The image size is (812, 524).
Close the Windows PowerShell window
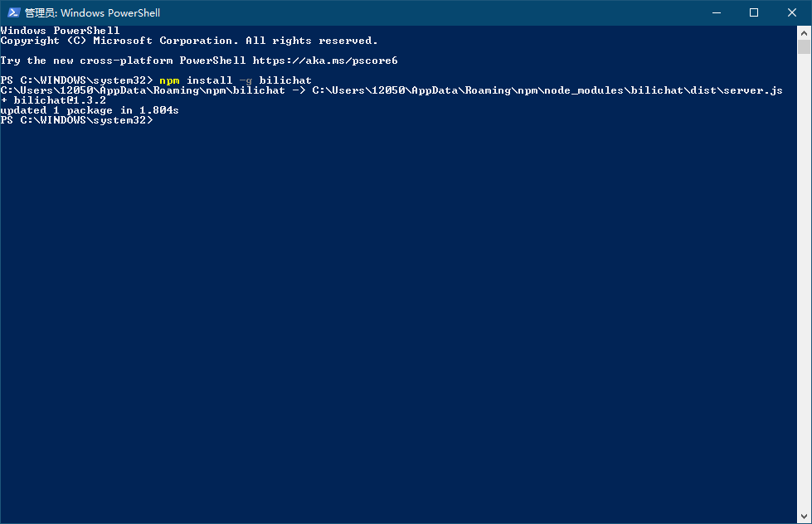click(792, 12)
